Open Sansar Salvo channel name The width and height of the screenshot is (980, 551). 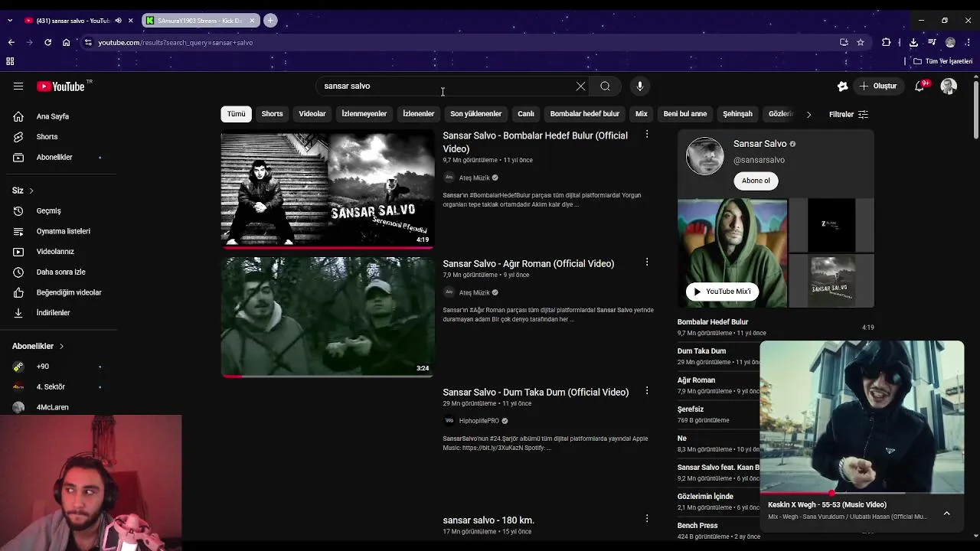pyautogui.click(x=760, y=144)
